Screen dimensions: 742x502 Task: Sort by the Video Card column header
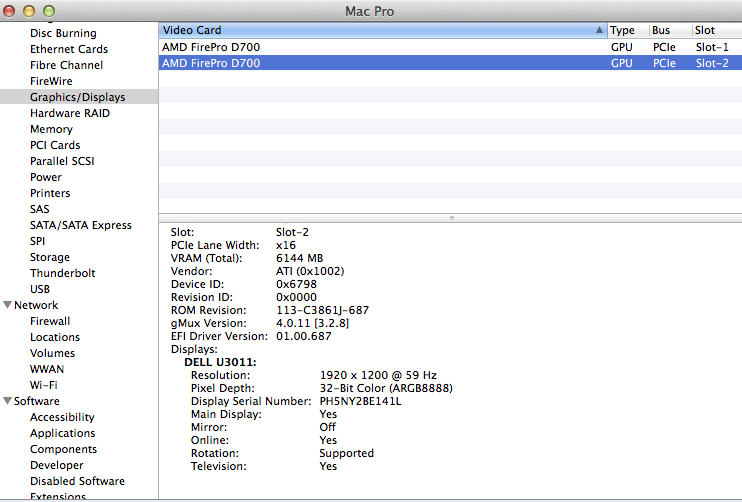click(x=382, y=30)
